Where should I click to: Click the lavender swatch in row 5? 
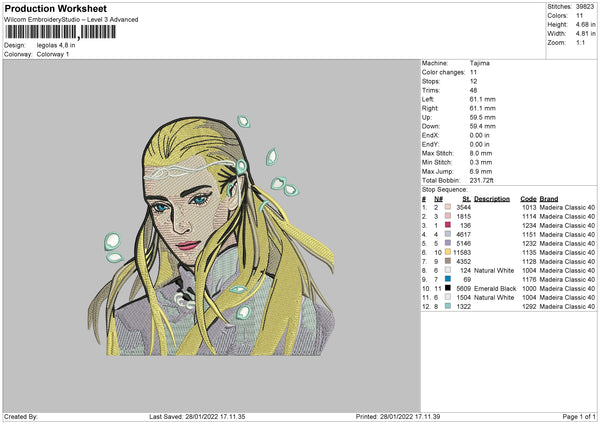coord(448,243)
